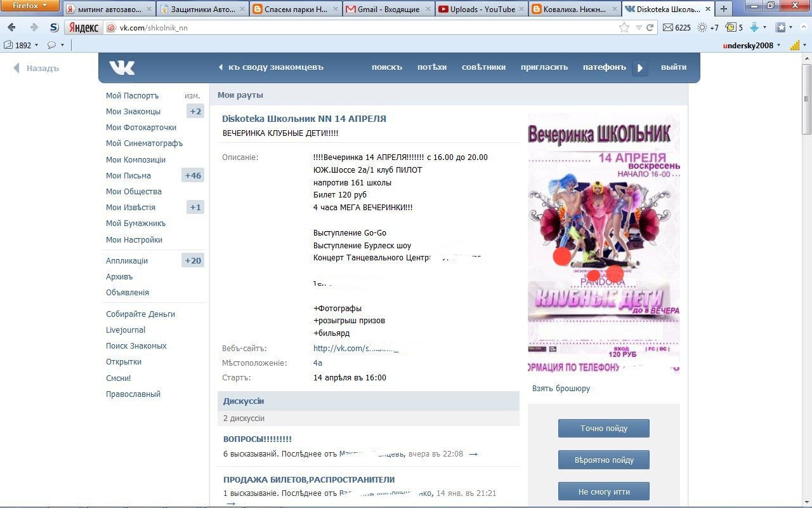Open 'Мои Письма' in sidebar
The width and height of the screenshot is (812, 508).
(128, 176)
